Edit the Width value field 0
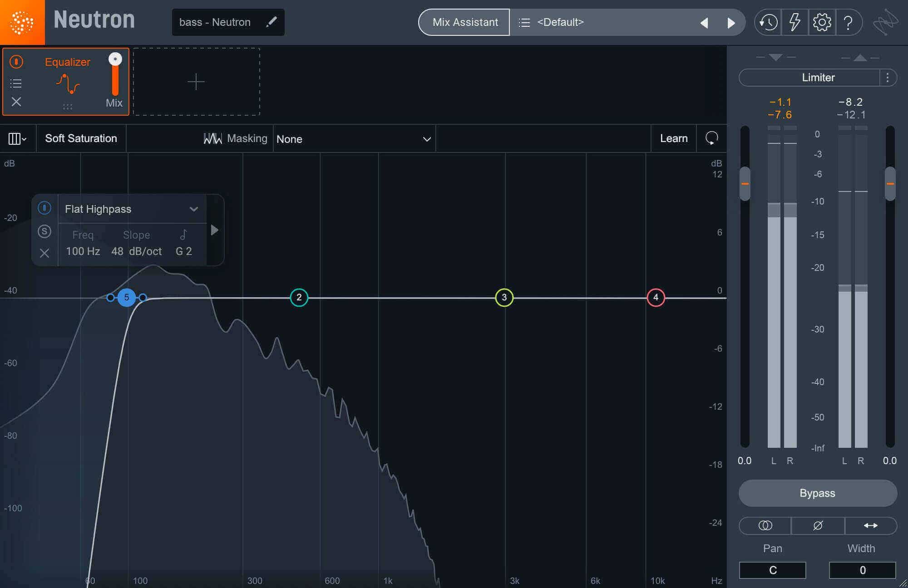Image resolution: width=908 pixels, height=588 pixels. [x=863, y=570]
